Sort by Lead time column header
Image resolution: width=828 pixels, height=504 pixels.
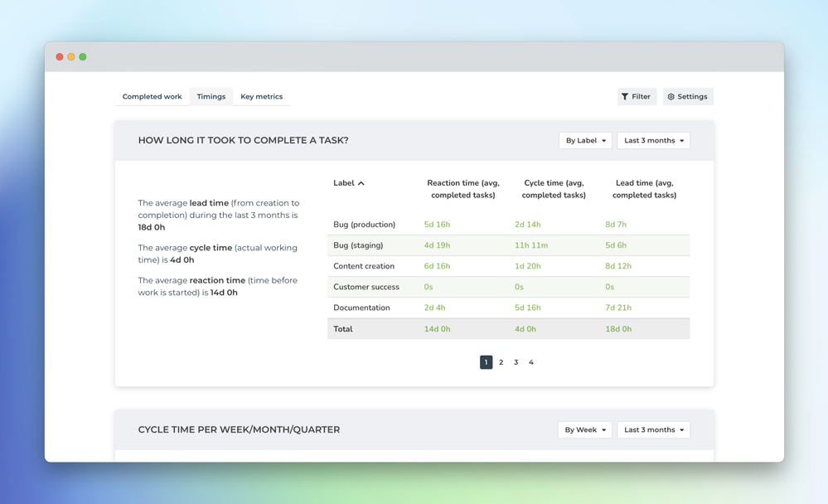[x=644, y=189]
